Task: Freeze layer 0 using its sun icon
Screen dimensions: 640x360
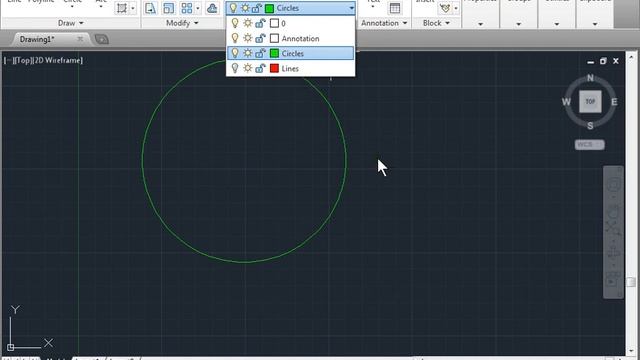Action: click(x=247, y=23)
